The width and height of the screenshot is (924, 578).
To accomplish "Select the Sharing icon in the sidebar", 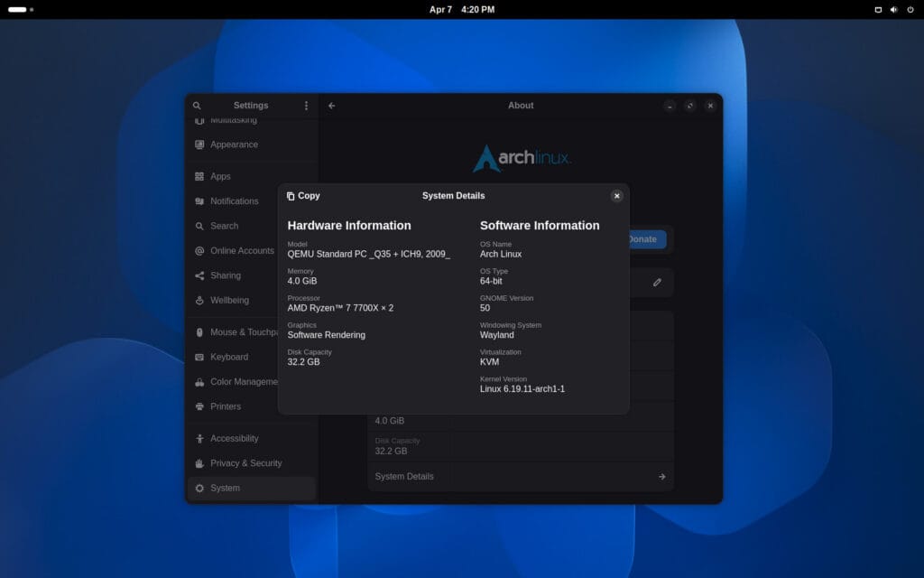I will pyautogui.click(x=199, y=275).
